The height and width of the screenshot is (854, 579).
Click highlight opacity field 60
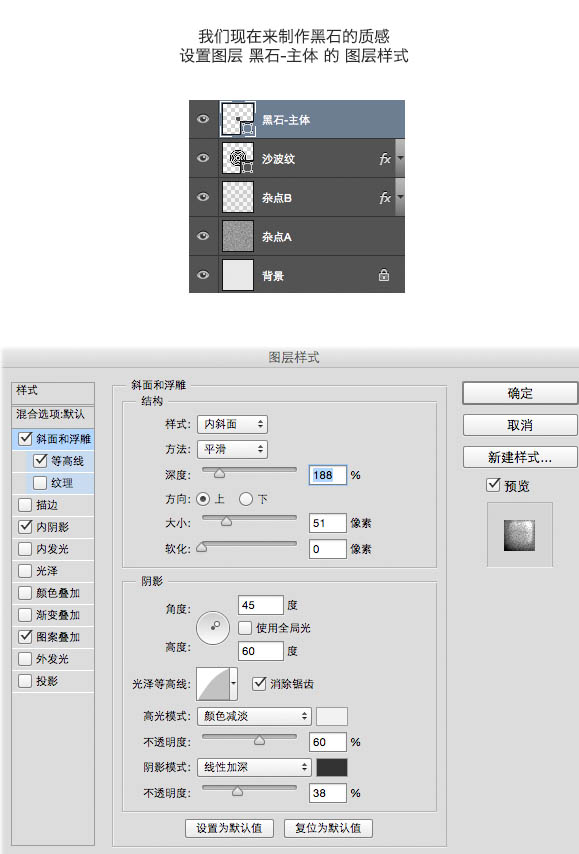pyautogui.click(x=327, y=742)
